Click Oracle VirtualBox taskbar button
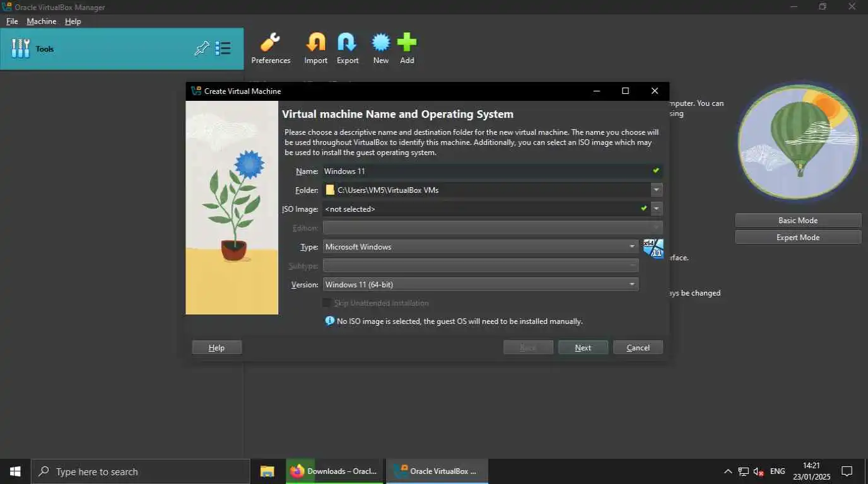Viewport: 868px width, 484px height. pos(437,471)
